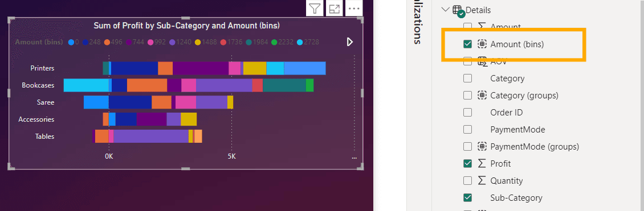Screen dimensions: 644x211
Task: Click the bins icon beside Amount (bins)
Action: 482,44
